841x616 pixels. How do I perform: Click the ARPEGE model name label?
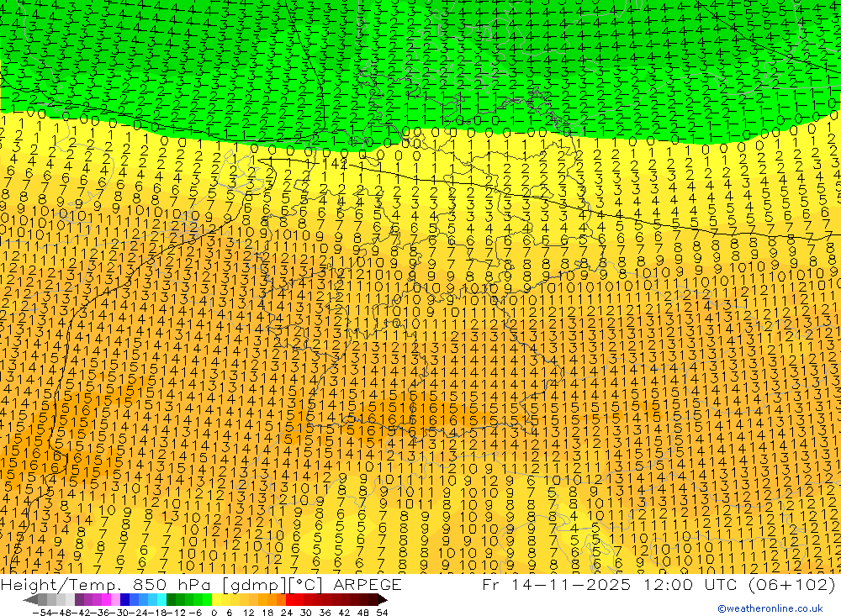coord(367,584)
